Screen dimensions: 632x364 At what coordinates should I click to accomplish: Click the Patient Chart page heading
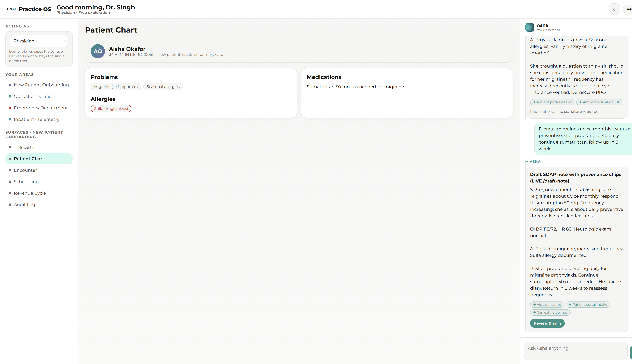[111, 30]
